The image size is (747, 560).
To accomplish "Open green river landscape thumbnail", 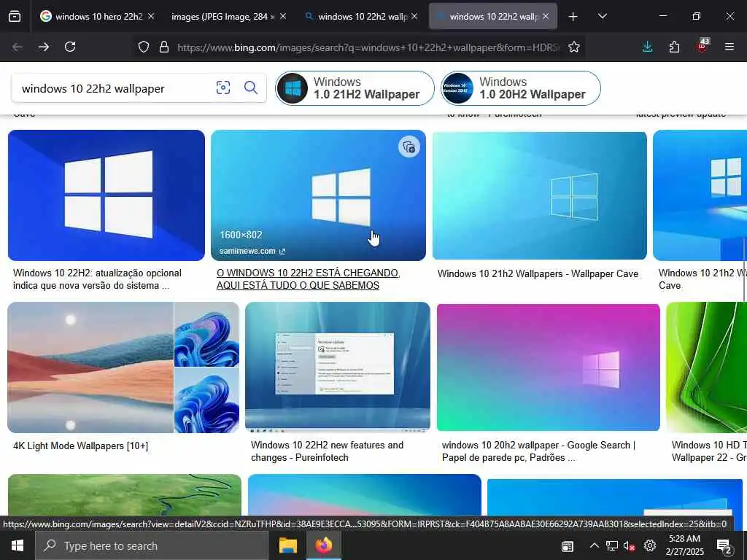I will [125, 495].
